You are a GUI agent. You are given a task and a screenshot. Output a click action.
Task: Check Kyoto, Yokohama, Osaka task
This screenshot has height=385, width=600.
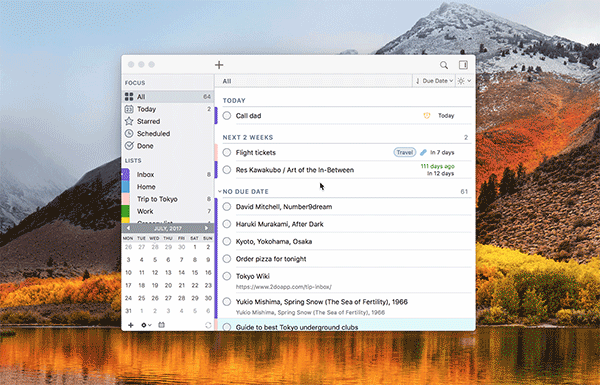point(227,241)
